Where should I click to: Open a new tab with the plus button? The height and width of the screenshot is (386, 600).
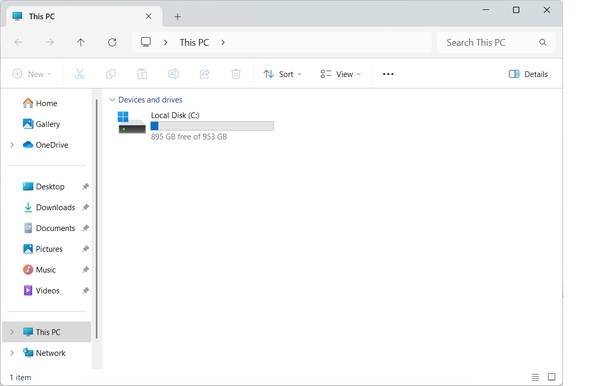tap(178, 16)
